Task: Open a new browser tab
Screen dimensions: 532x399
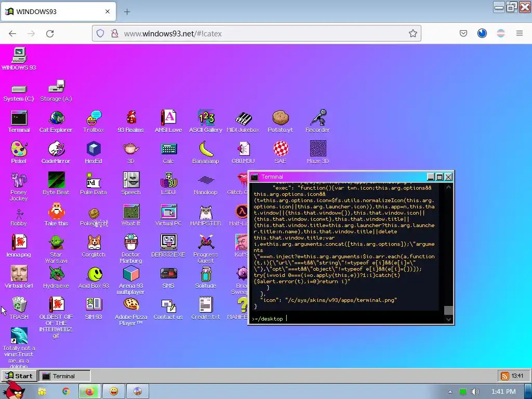Action: [x=127, y=12]
